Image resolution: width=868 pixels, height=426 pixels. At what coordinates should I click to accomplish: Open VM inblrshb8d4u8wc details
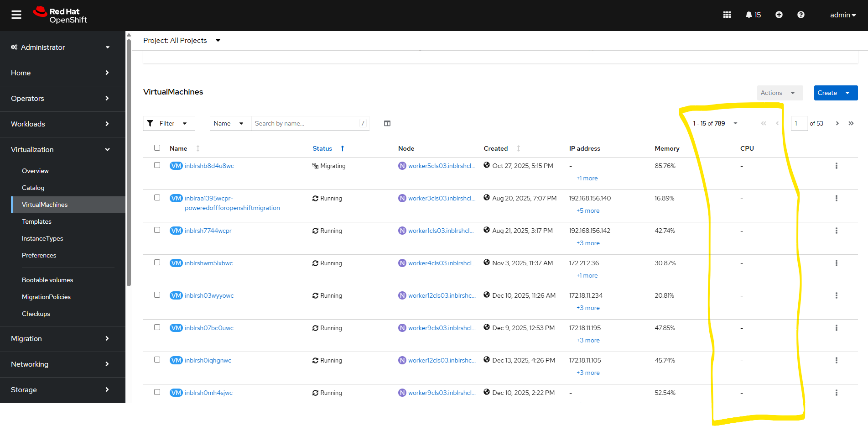click(209, 166)
